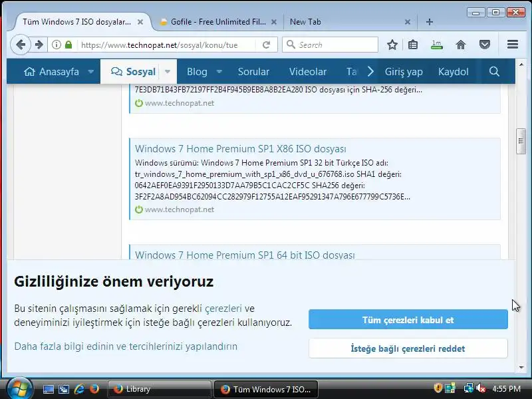Reload the page with the refresh icon
The image size is (532, 399).
coord(267,45)
